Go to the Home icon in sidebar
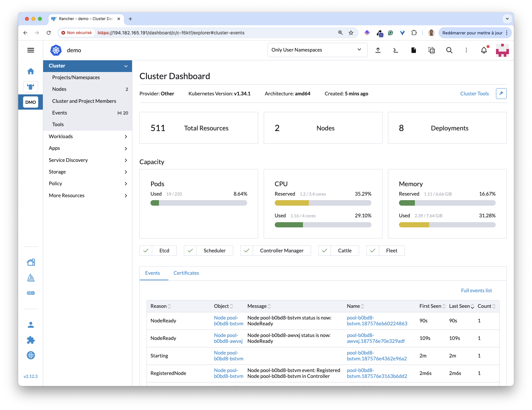 [31, 71]
